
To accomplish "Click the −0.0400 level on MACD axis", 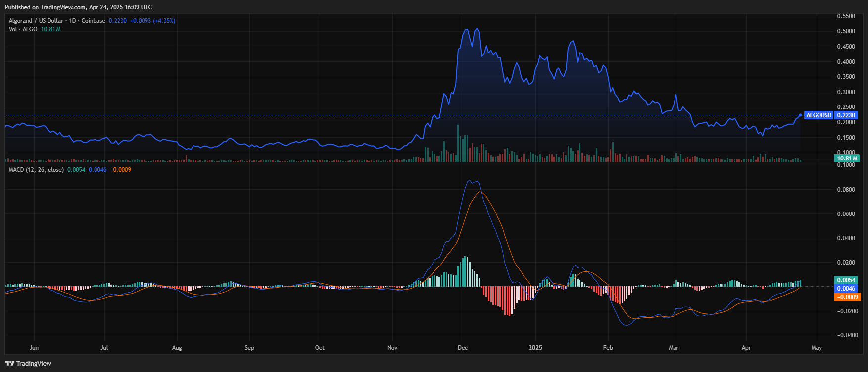I will tap(847, 335).
